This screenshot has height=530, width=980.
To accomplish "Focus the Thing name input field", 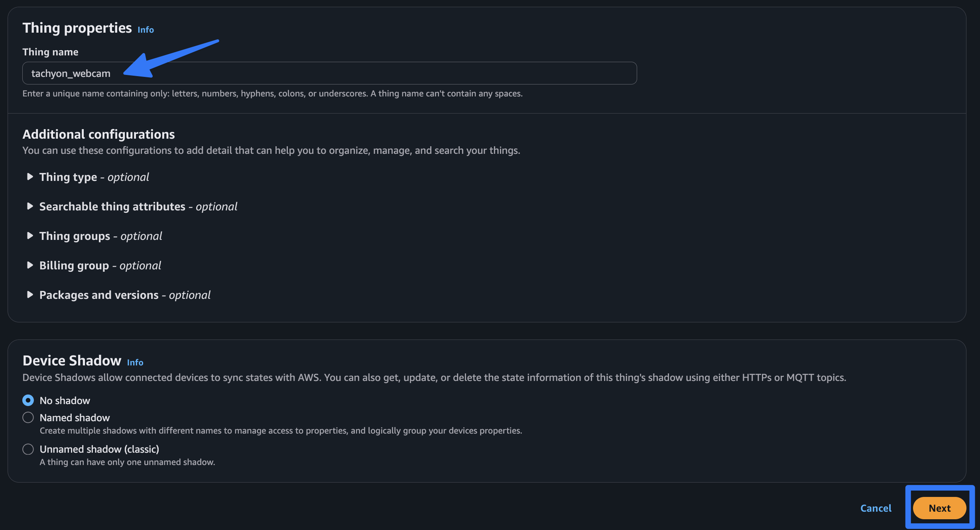I will pyautogui.click(x=329, y=73).
